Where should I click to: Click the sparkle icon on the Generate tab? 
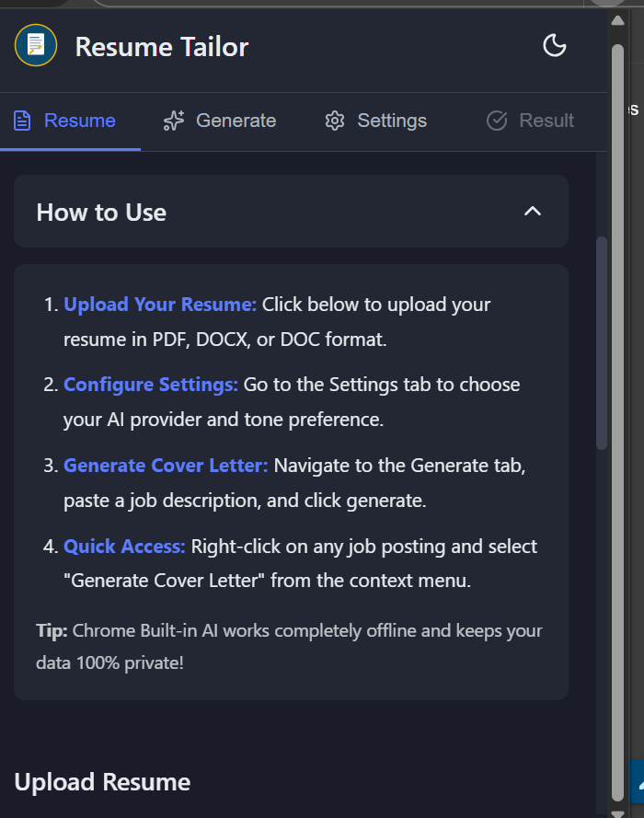173,121
